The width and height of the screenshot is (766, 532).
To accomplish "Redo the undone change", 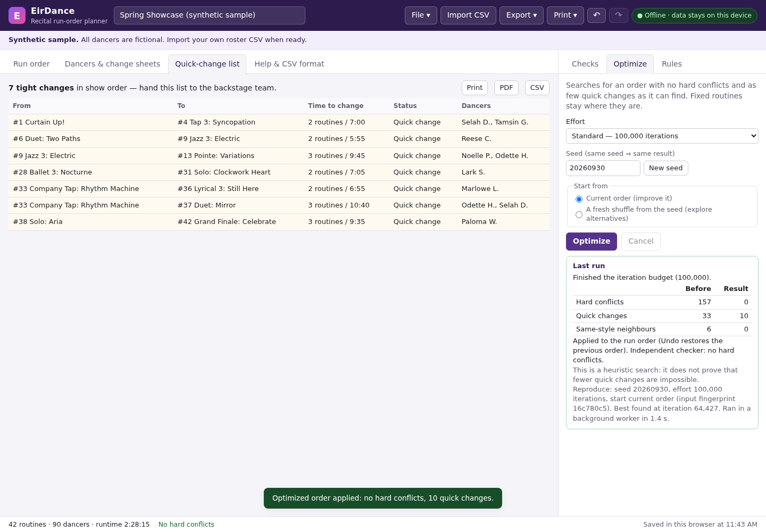I will point(619,15).
